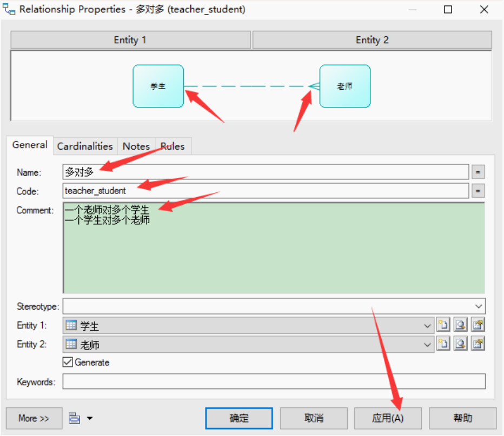Expand the Stereotype dropdown
Viewport: 504px width, 436px height.
(x=478, y=306)
